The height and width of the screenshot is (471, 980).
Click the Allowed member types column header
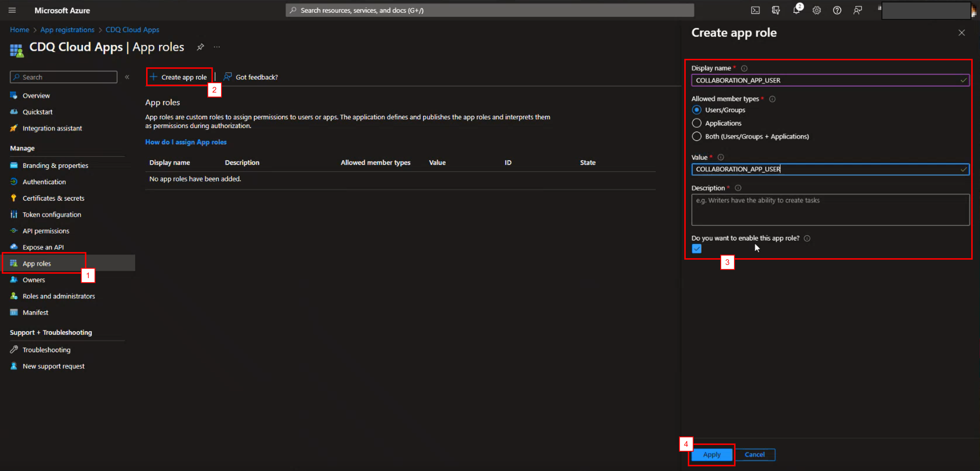tap(375, 162)
